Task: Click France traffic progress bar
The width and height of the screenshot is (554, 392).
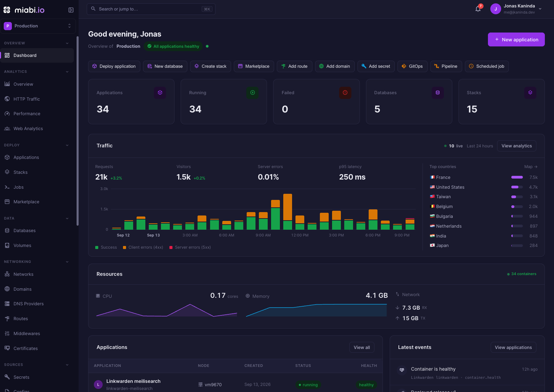Action: pos(517,177)
